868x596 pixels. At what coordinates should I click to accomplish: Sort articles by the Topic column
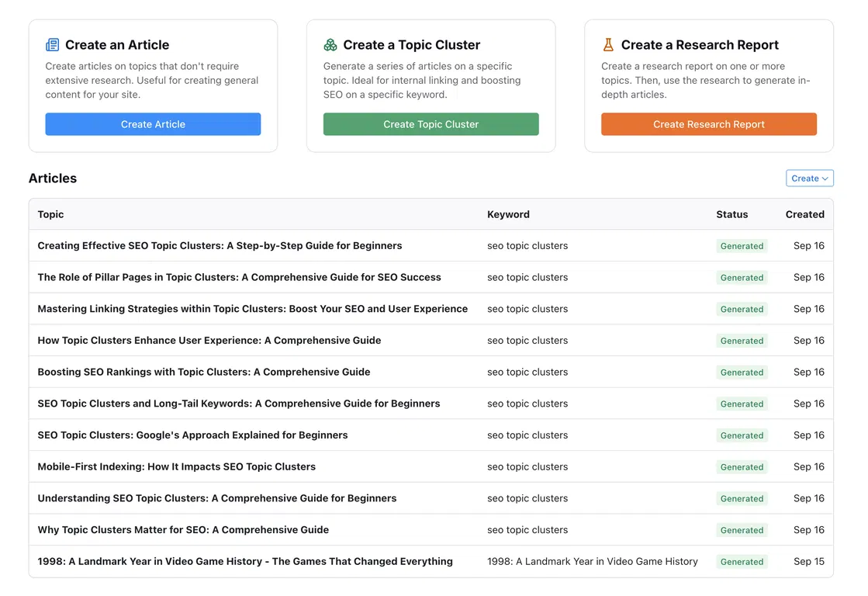point(50,214)
